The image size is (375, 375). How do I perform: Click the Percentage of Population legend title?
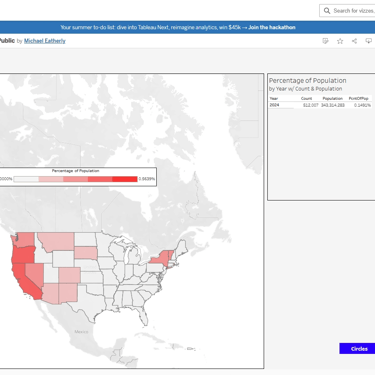point(75,171)
